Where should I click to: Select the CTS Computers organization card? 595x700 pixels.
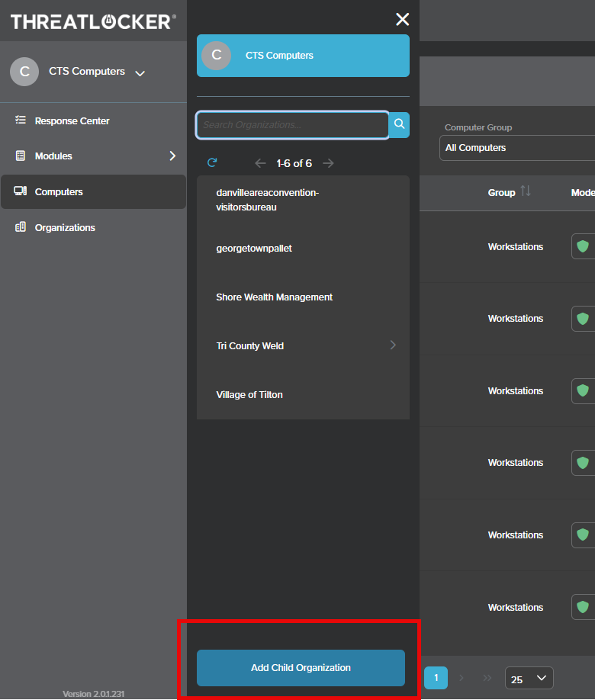[x=303, y=56]
